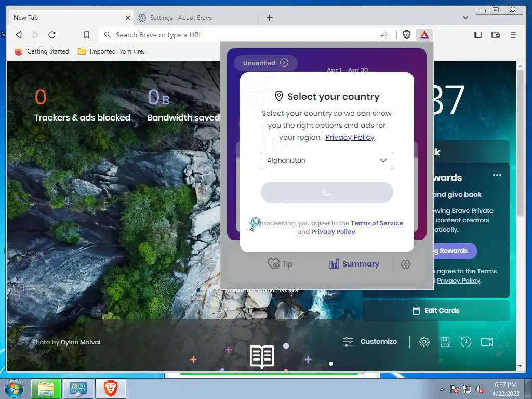Open Brave Shields lion icon
This screenshot has width=532, height=399.
click(x=406, y=35)
